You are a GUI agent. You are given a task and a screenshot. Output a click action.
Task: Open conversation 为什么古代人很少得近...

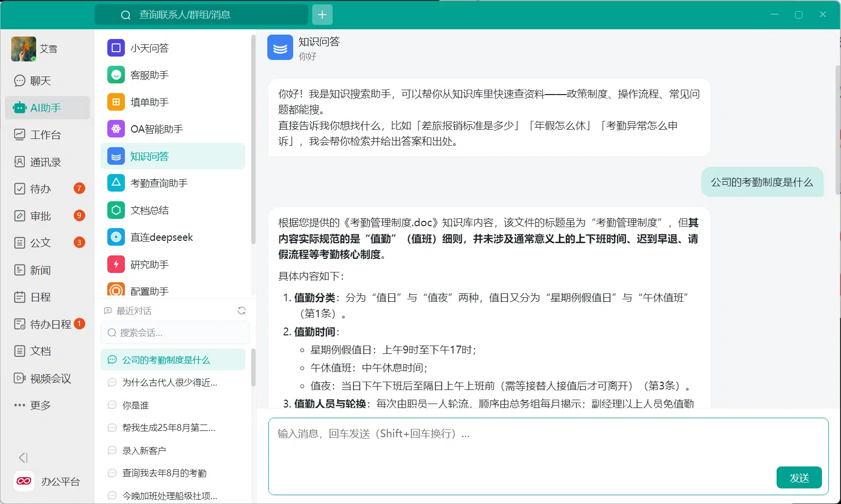[x=173, y=383]
